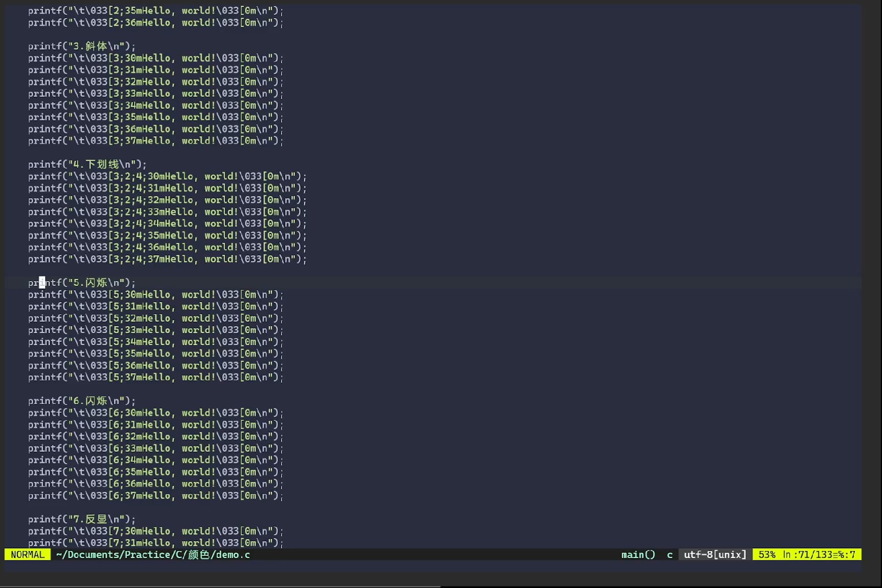This screenshot has height=588, width=882.
Task: Place cursor on line with "[3;2;4;31mHello"
Action: pyautogui.click(x=167, y=188)
